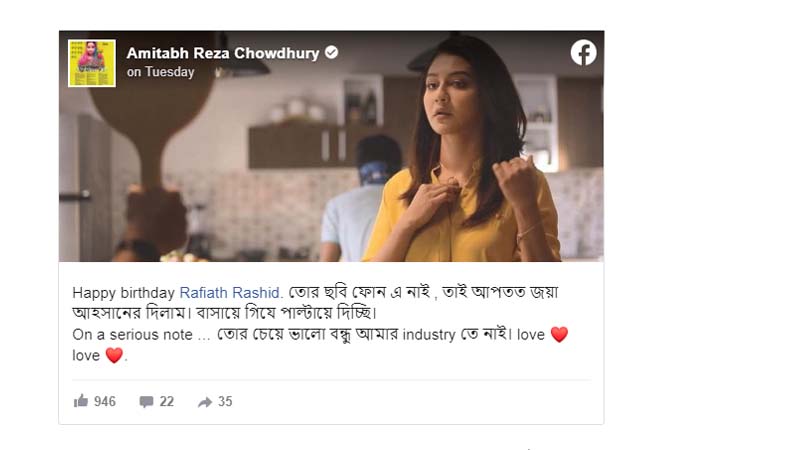The image size is (800, 450).
Task: Open the photo of woman in yellow shirt
Action: [x=331, y=146]
